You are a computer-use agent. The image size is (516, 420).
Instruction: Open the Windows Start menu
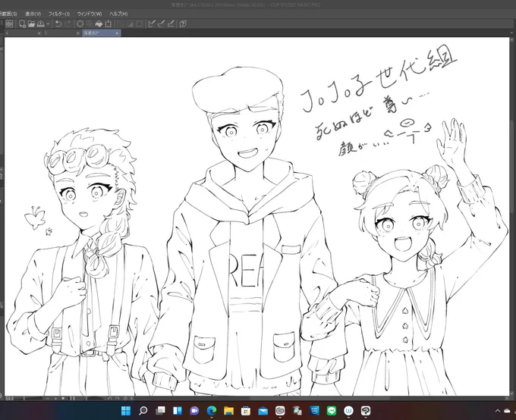(126, 410)
